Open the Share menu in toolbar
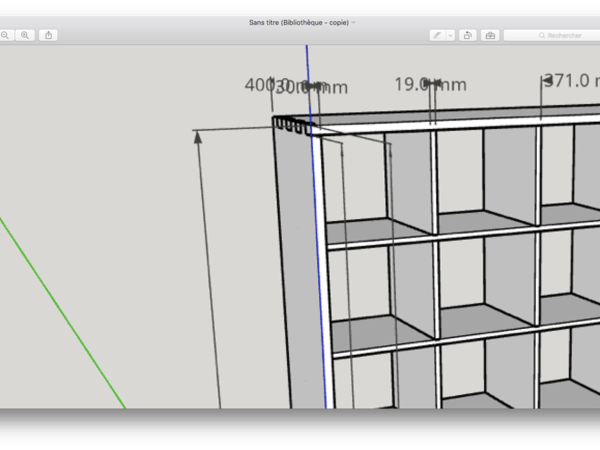Viewport: 600px width, 450px height. pos(48,35)
